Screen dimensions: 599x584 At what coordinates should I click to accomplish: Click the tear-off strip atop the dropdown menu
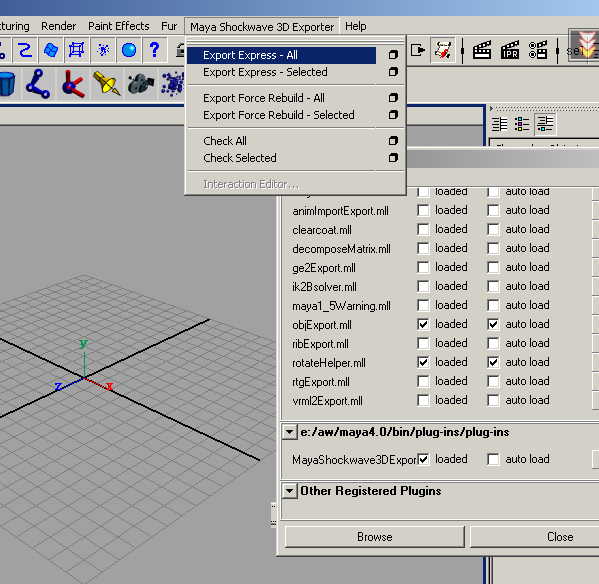tap(295, 39)
